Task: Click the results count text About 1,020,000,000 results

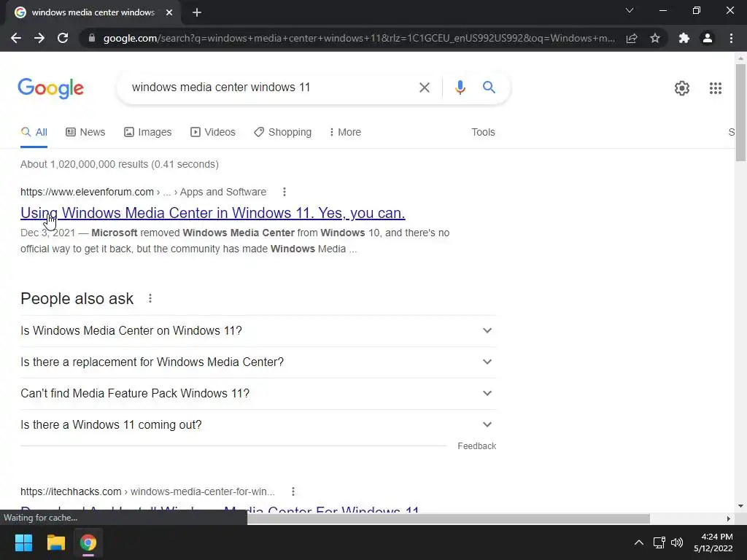Action: 120,164
